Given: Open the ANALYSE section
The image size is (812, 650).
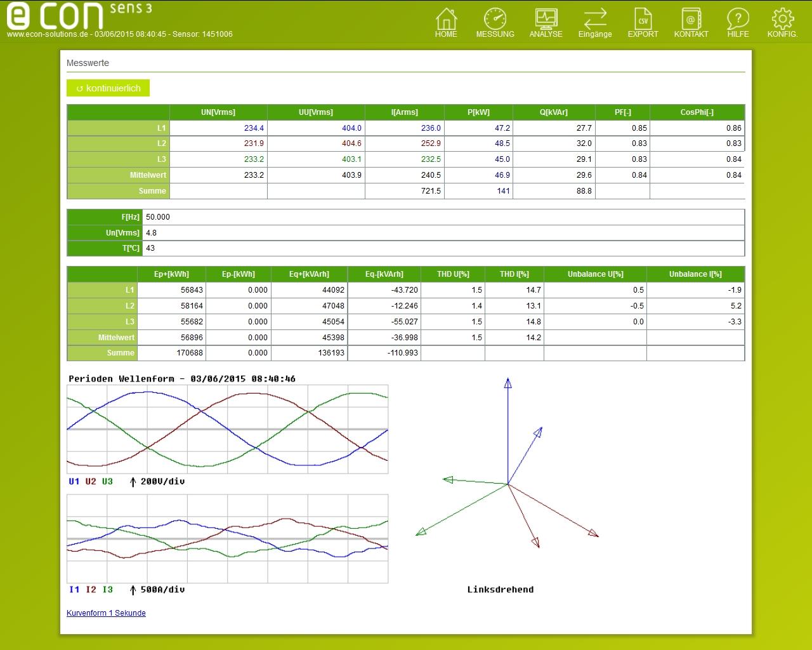Looking at the screenshot, I should tap(546, 22).
